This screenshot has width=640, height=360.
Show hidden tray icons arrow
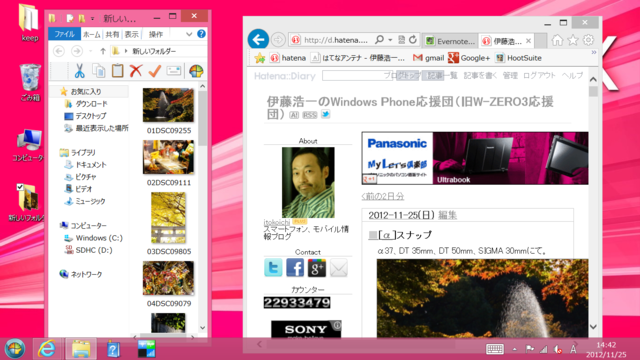(514, 349)
